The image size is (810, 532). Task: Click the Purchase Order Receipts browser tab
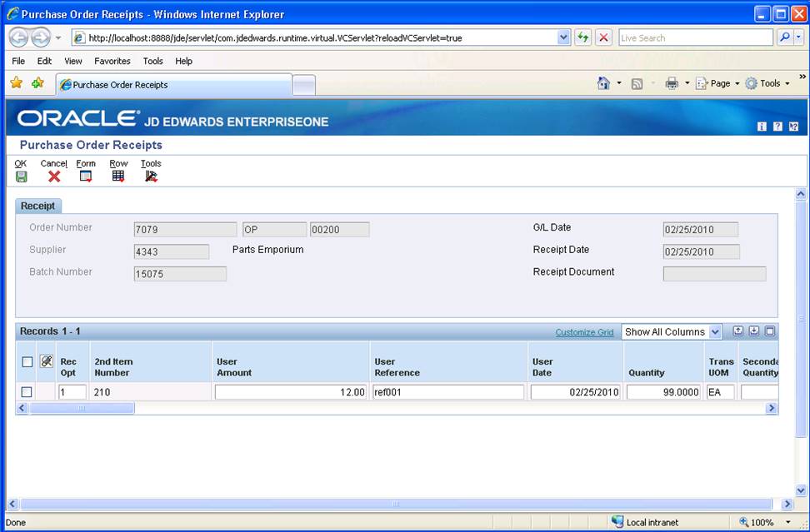pyautogui.click(x=174, y=85)
